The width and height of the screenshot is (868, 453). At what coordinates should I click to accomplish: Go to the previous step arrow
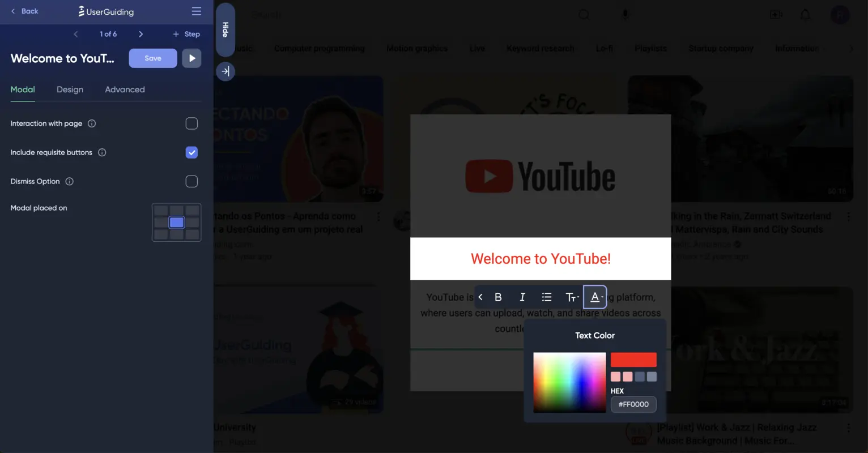76,34
